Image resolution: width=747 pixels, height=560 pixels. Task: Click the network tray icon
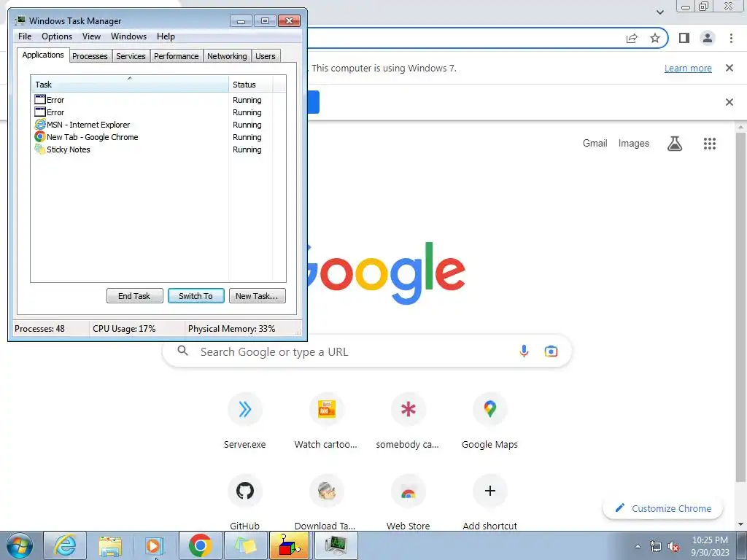(x=656, y=547)
